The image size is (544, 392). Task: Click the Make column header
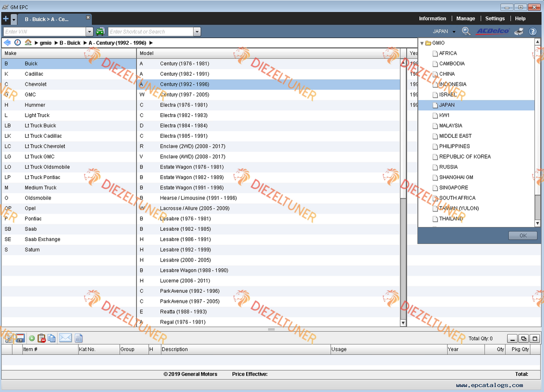tap(69, 53)
